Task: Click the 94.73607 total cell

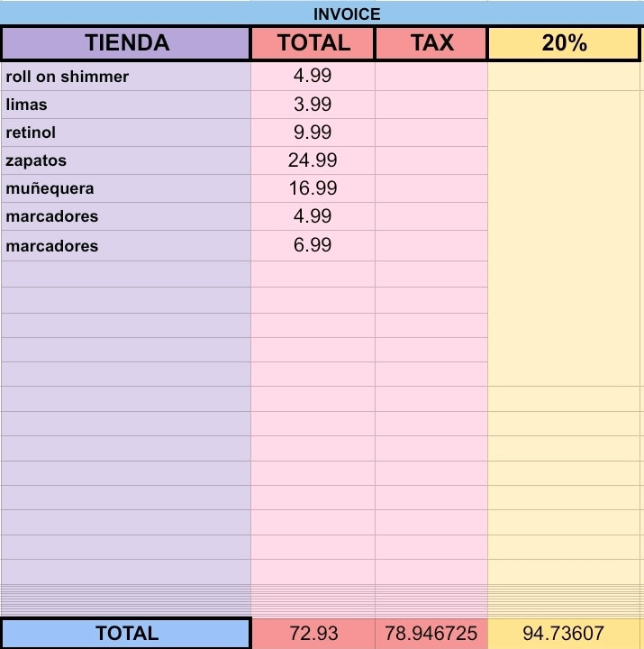Action: click(563, 634)
